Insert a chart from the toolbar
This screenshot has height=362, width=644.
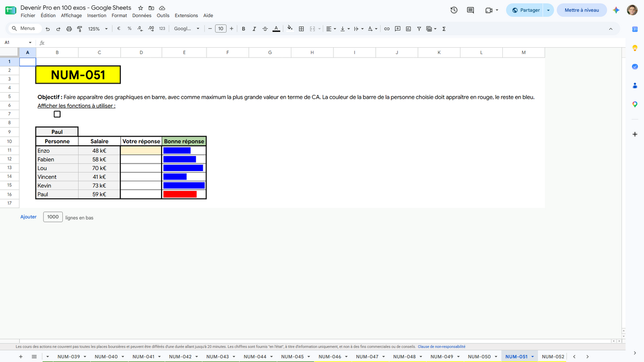coord(408,29)
